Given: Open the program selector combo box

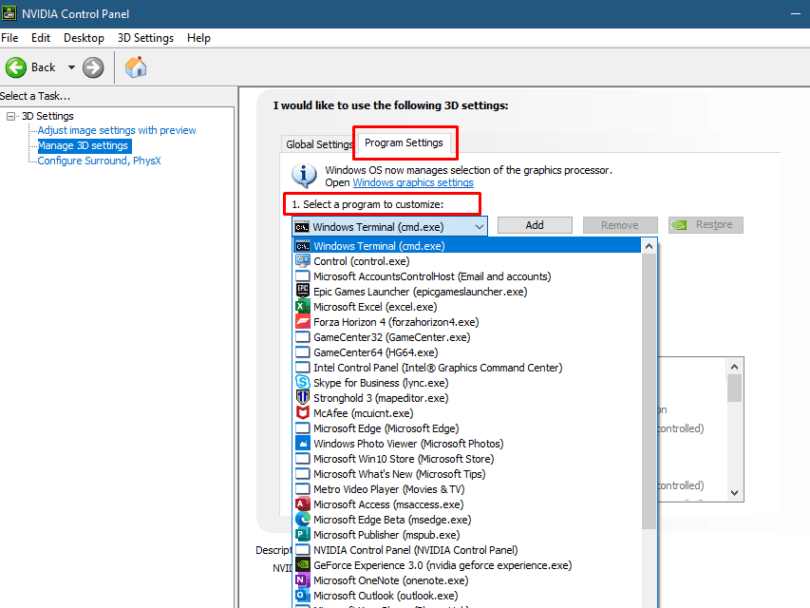Looking at the screenshot, I should click(479, 225).
